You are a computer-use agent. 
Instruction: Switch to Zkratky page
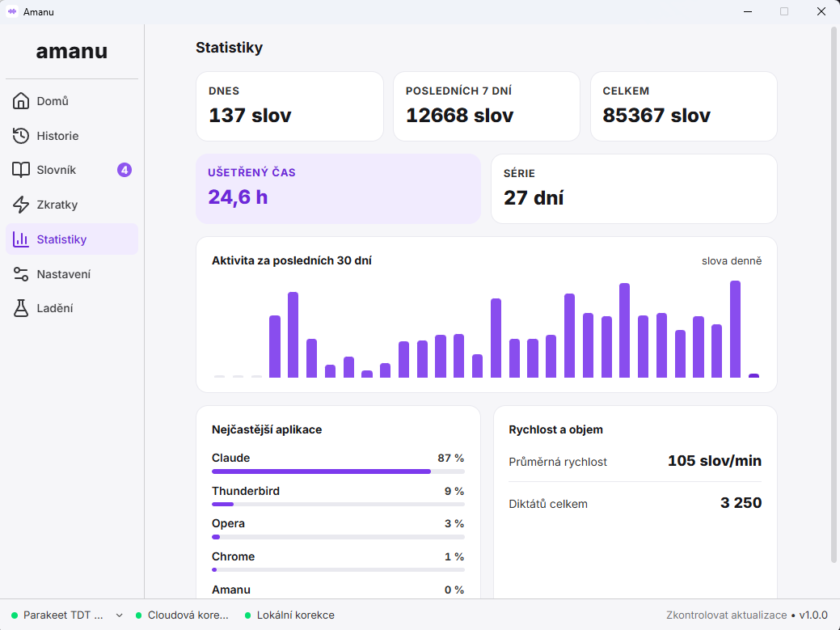pyautogui.click(x=72, y=205)
